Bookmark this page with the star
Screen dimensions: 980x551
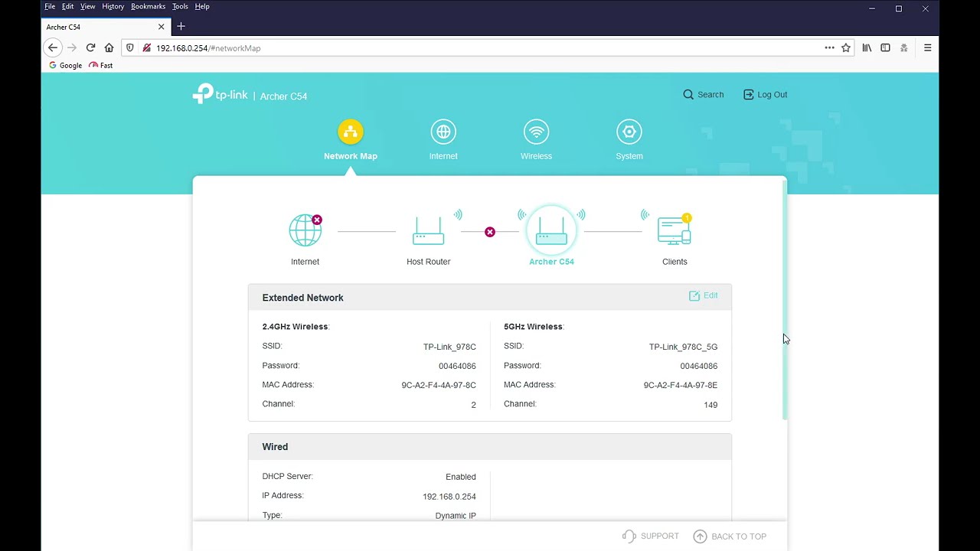coord(846,47)
